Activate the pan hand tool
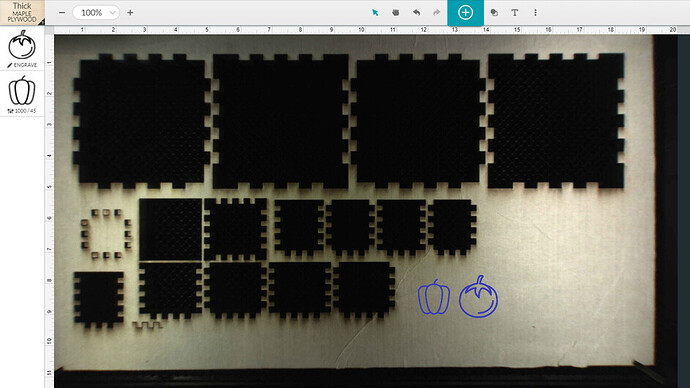 [396, 13]
